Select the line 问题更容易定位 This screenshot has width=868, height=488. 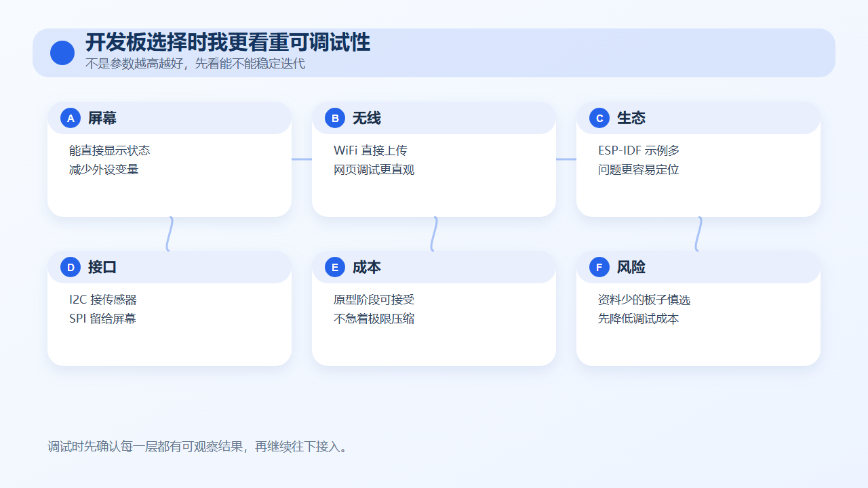[639, 169]
